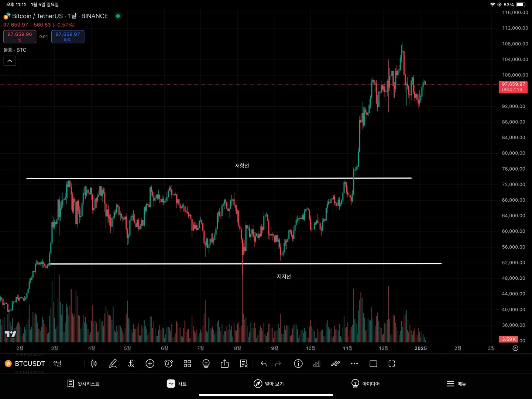Open the candlestick chart type selector
Screen dimensions: 532x399
coord(94,364)
